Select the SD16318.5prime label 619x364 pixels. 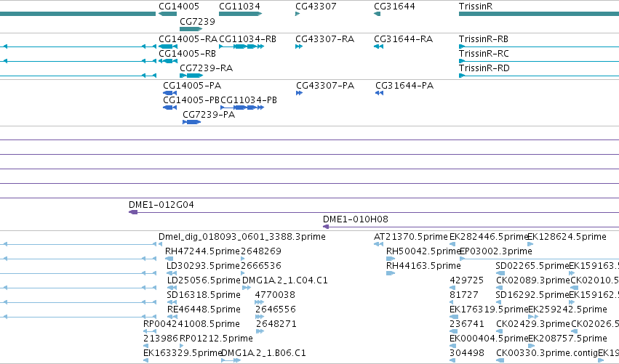204,295
